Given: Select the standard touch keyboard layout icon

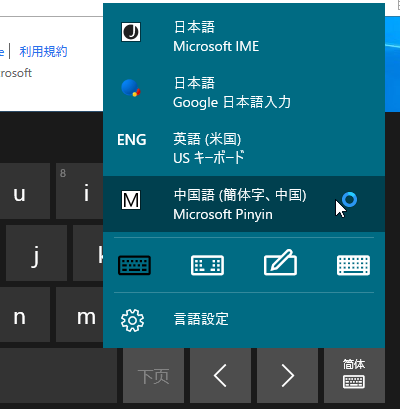Looking at the screenshot, I should (134, 265).
